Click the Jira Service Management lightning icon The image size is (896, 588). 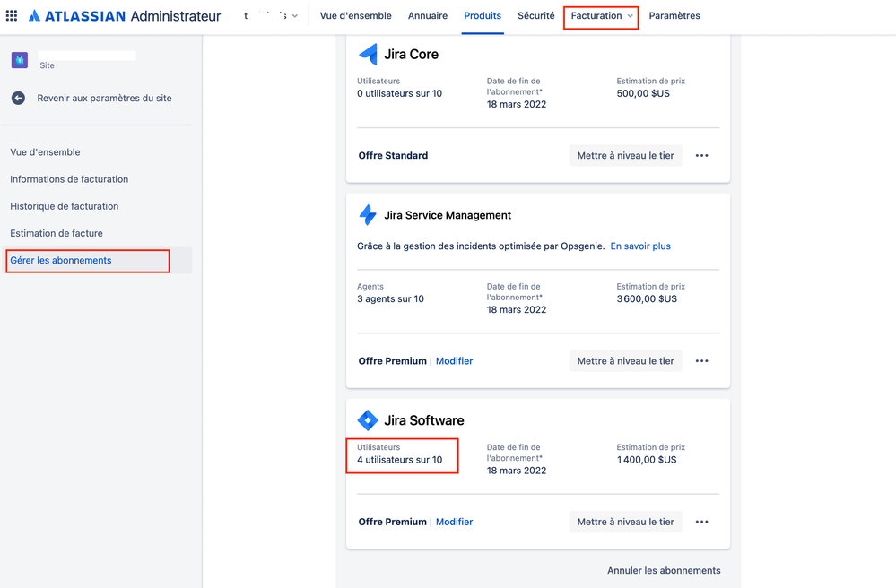coord(368,215)
